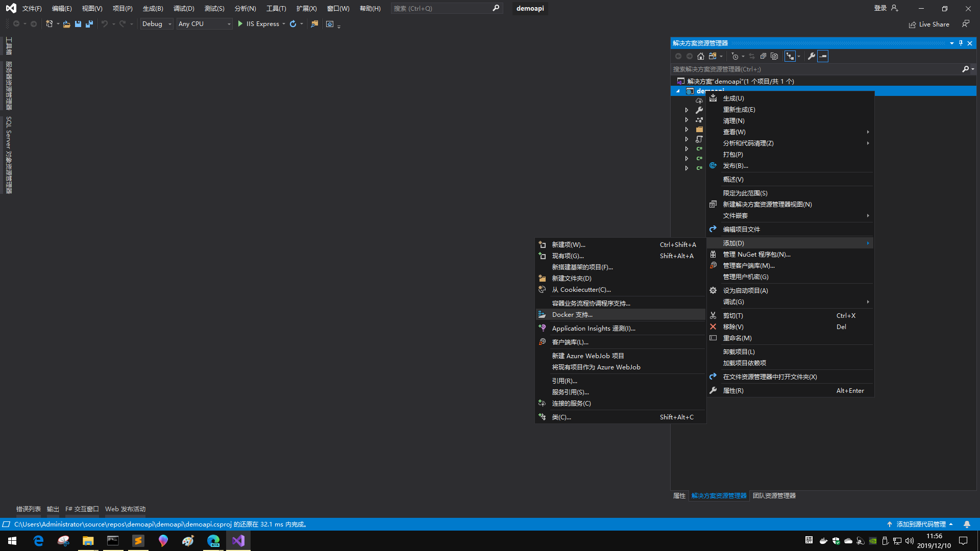Expand the 文件嵌套 submenu disclosure triangle
Screen dimensions: 980x551
coord(868,215)
